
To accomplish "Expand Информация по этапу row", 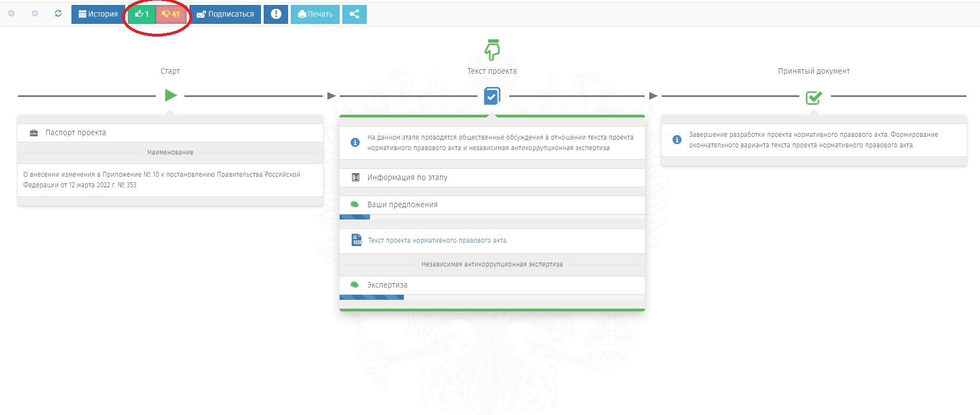I will [x=492, y=178].
